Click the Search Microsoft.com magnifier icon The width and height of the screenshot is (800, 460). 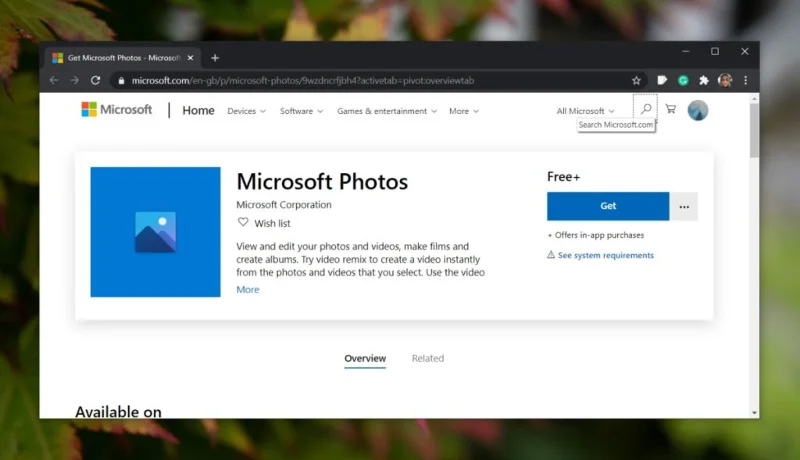(x=646, y=109)
